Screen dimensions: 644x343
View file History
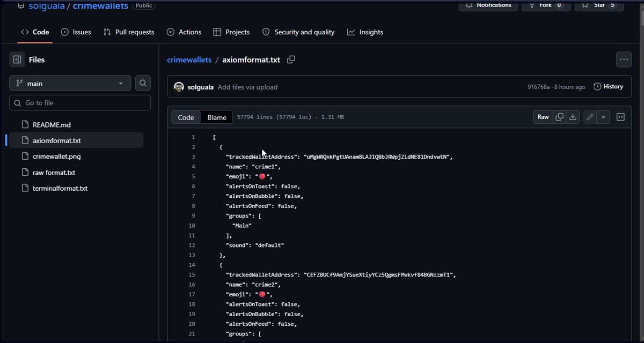[608, 86]
